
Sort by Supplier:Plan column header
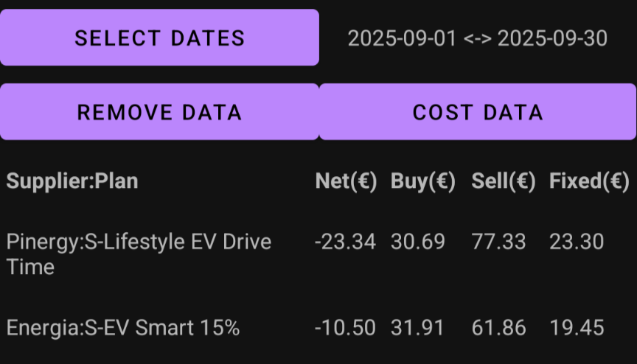pyautogui.click(x=72, y=181)
